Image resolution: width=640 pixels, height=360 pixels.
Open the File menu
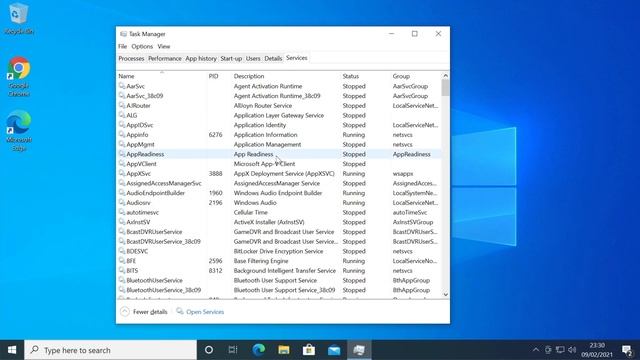pyautogui.click(x=122, y=47)
